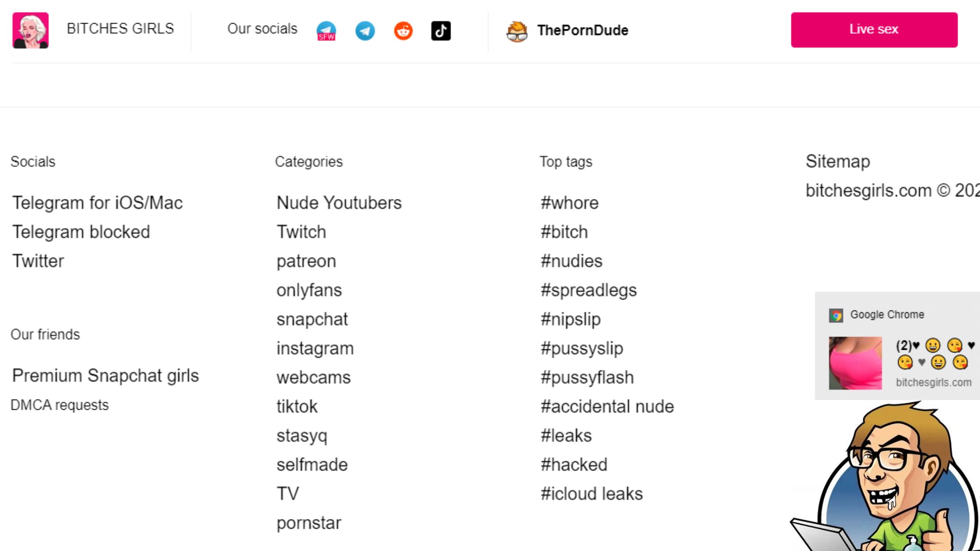Click Telegram for iOS/Mac link
The width and height of the screenshot is (980, 551).
(x=97, y=203)
